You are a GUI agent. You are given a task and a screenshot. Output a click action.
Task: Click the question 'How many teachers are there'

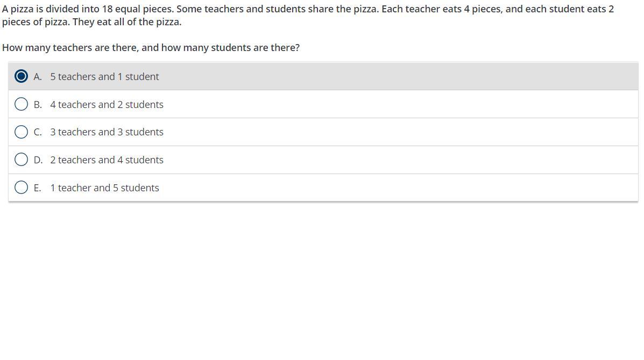point(70,48)
